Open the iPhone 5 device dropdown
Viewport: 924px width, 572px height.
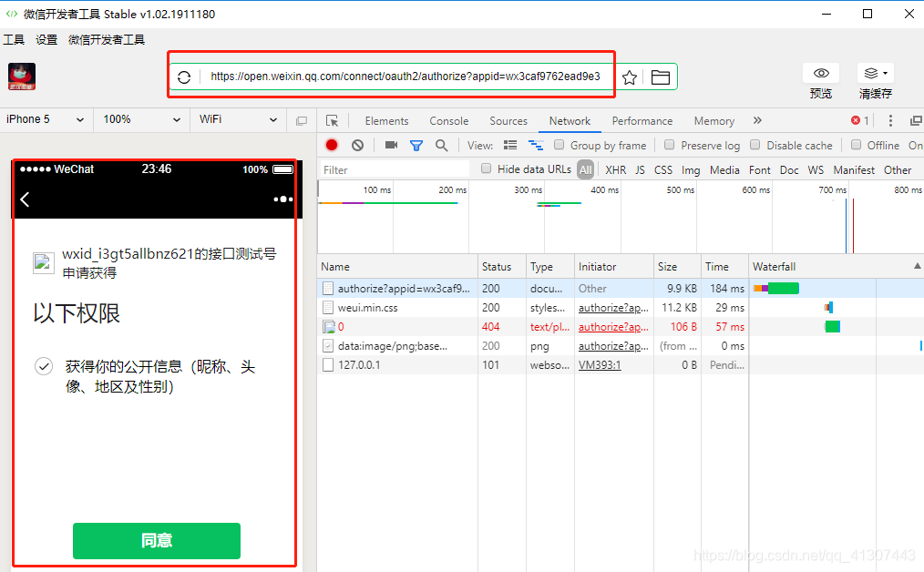tap(46, 119)
